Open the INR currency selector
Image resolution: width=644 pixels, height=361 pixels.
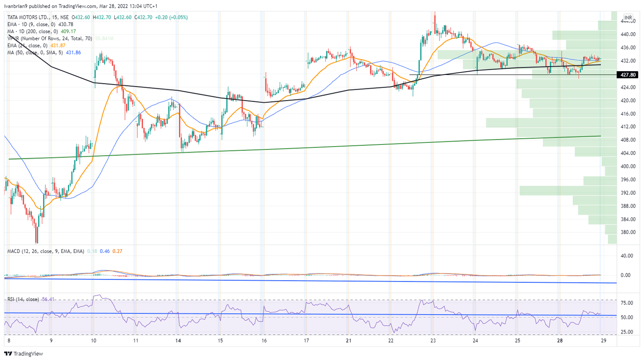[x=628, y=18]
